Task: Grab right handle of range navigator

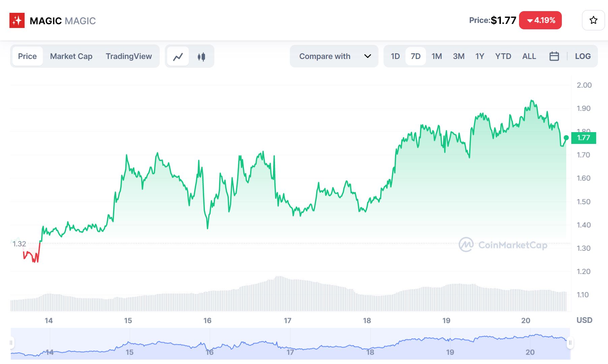Action: click(570, 343)
